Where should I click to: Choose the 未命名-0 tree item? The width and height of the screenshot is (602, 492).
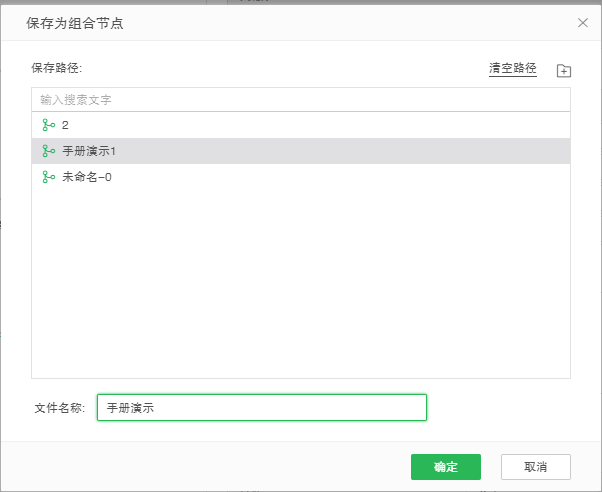(87, 177)
